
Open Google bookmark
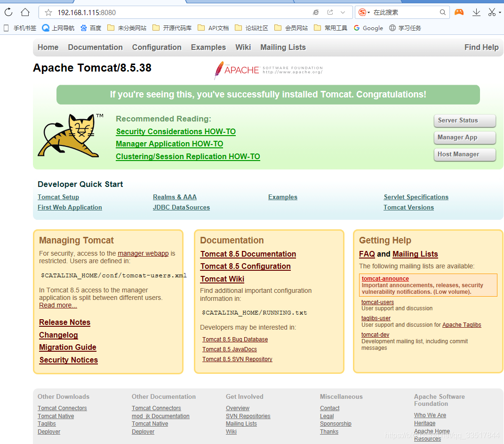(368, 28)
